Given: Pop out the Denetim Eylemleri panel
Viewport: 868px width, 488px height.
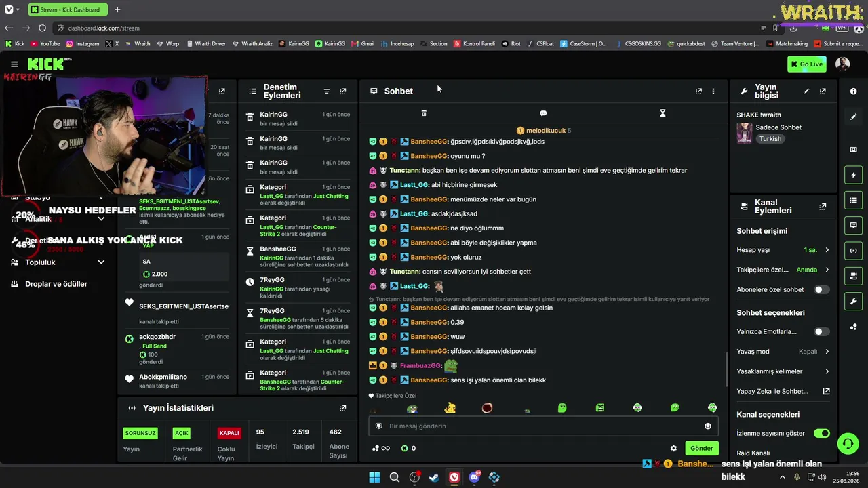Looking at the screenshot, I should (x=343, y=91).
